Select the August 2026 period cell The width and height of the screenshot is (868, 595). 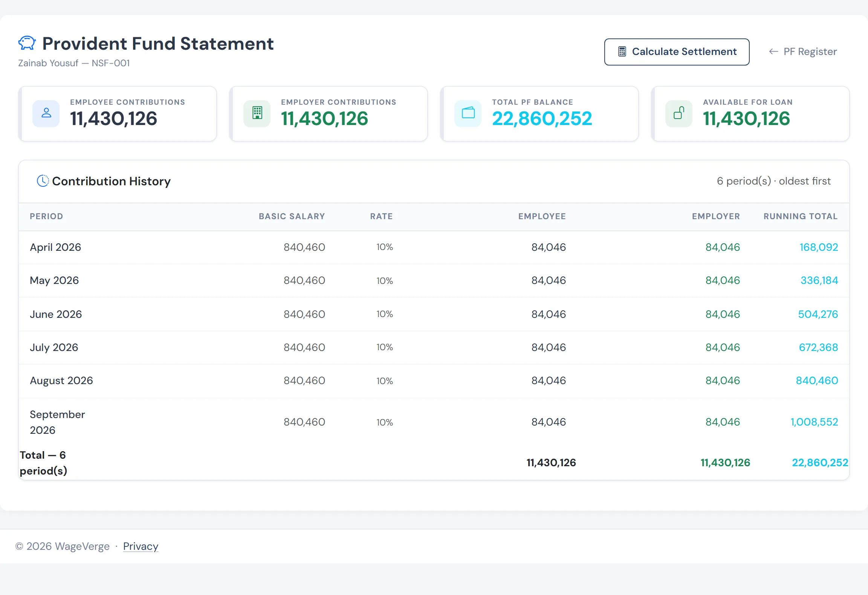tap(61, 380)
